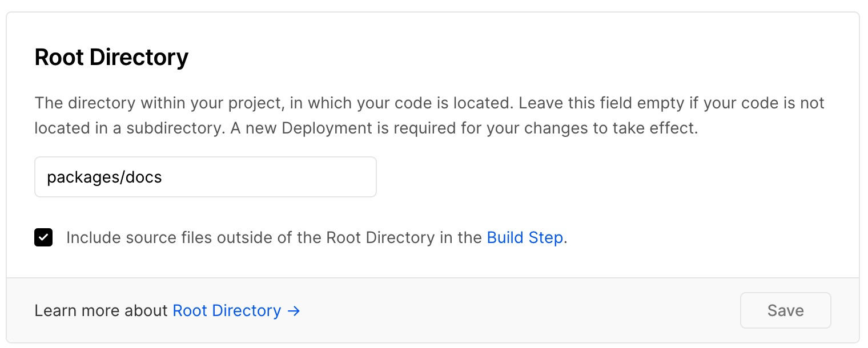This screenshot has width=868, height=348.
Task: Open the Build Step link
Action: point(525,237)
